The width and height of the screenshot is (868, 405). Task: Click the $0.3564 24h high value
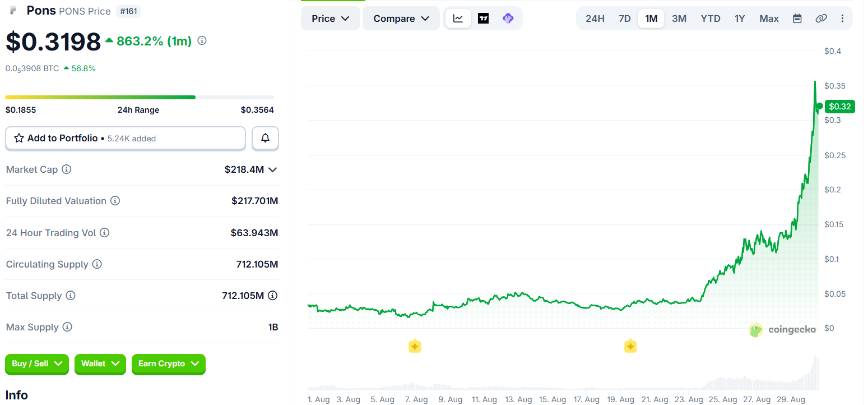pos(257,110)
